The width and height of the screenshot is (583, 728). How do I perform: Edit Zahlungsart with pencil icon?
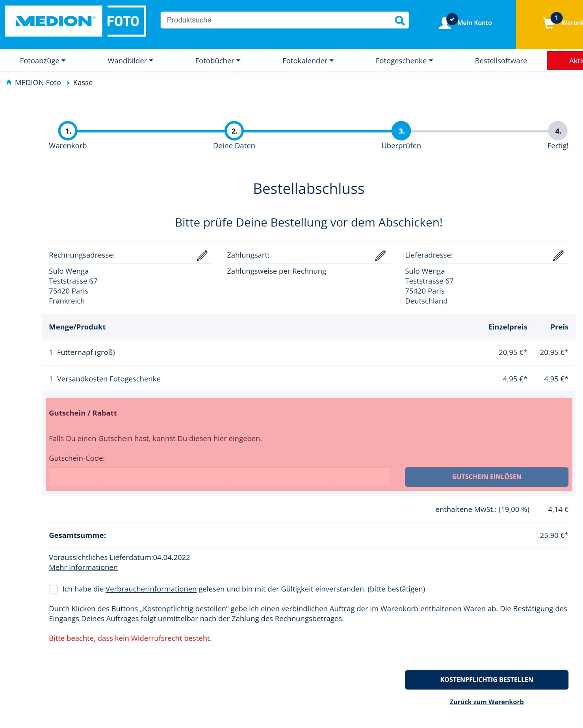point(380,256)
